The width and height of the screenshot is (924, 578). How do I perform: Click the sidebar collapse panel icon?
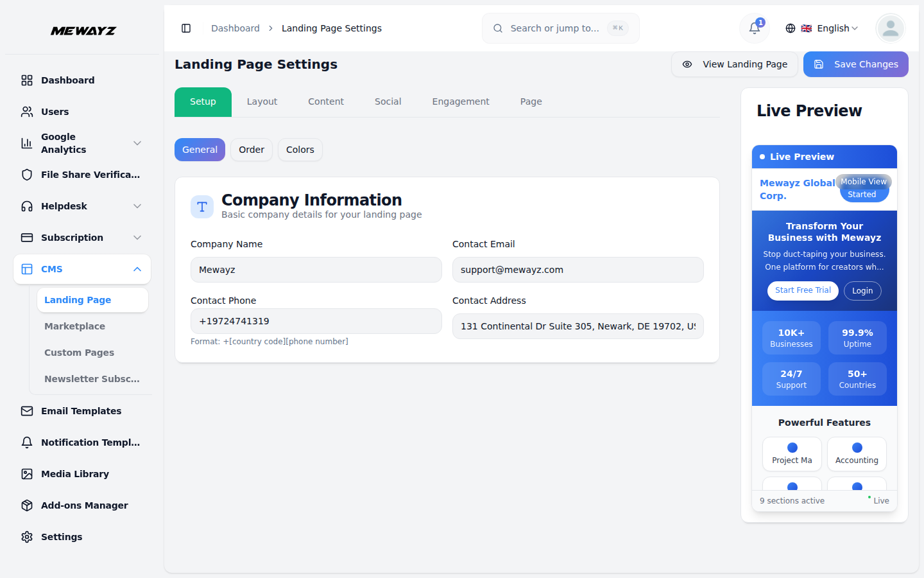tap(186, 28)
